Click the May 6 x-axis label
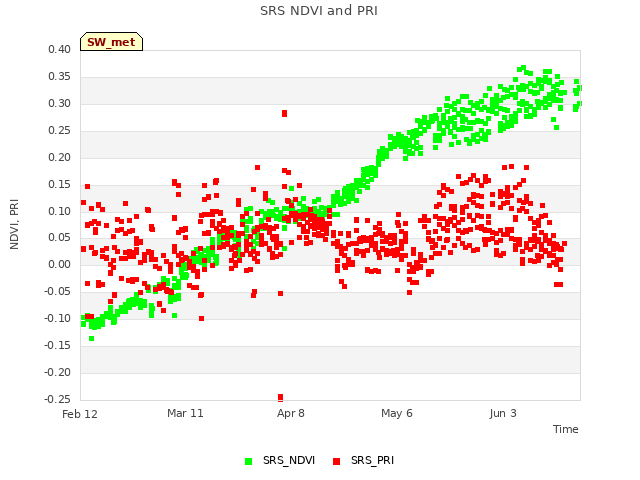 point(397,413)
